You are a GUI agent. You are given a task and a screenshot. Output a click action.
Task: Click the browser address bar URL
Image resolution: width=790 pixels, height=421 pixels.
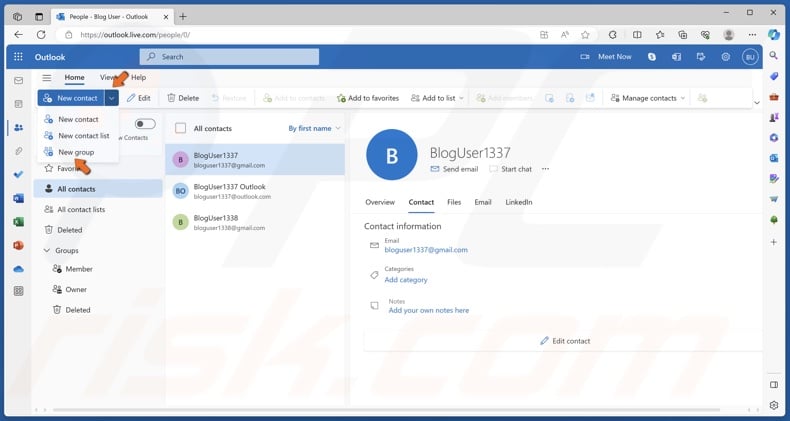coord(135,35)
